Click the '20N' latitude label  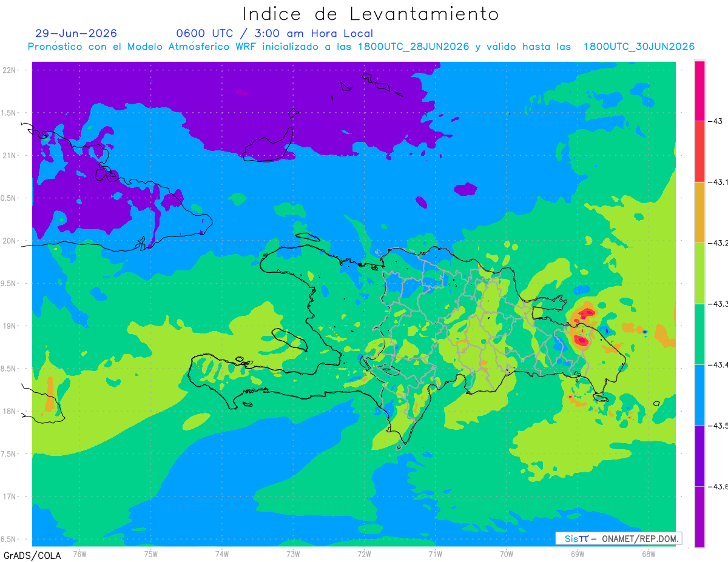[x=10, y=241]
